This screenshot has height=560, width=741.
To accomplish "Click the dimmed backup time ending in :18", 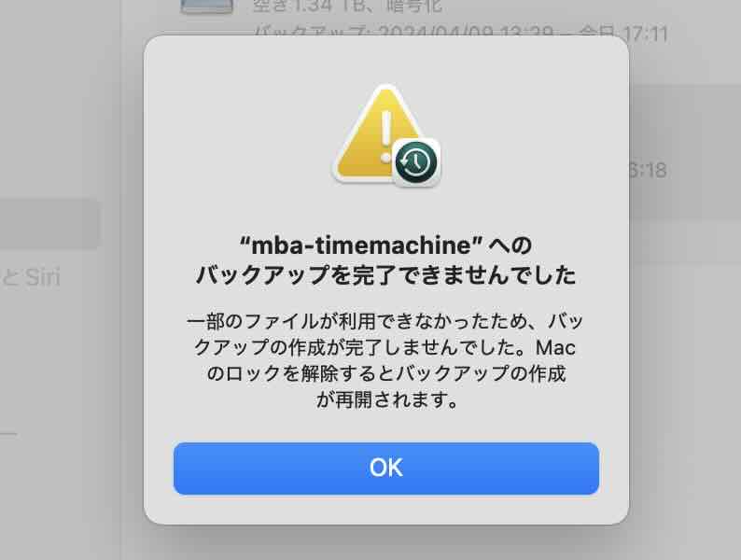I will (649, 170).
